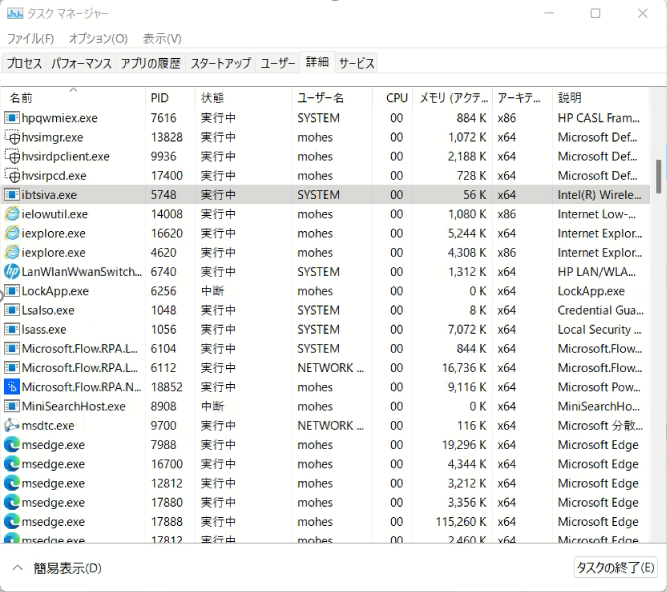
Task: Click the msdtc.exe process icon
Action: click(12, 425)
